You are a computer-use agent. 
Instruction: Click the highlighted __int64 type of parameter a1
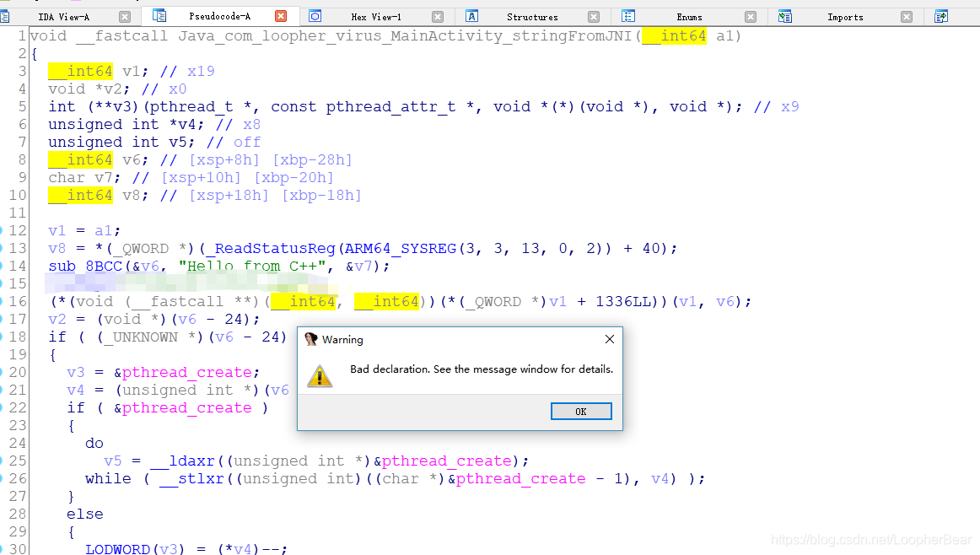(675, 36)
